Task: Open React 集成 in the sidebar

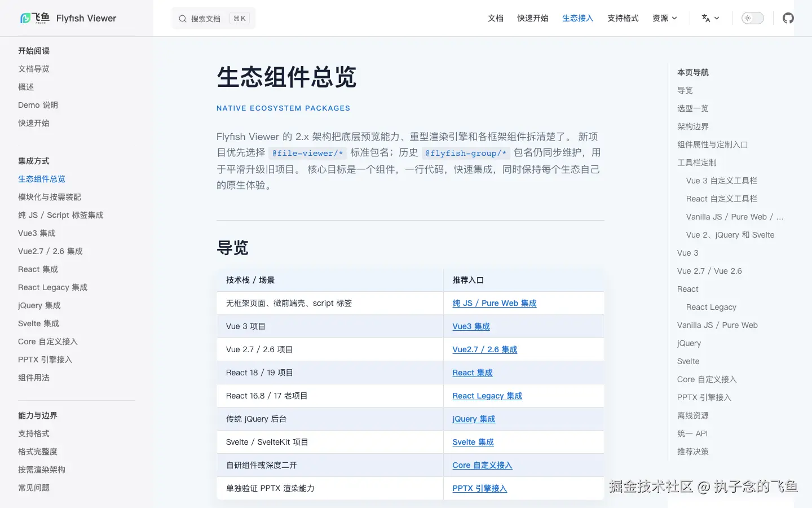Action: 38,269
